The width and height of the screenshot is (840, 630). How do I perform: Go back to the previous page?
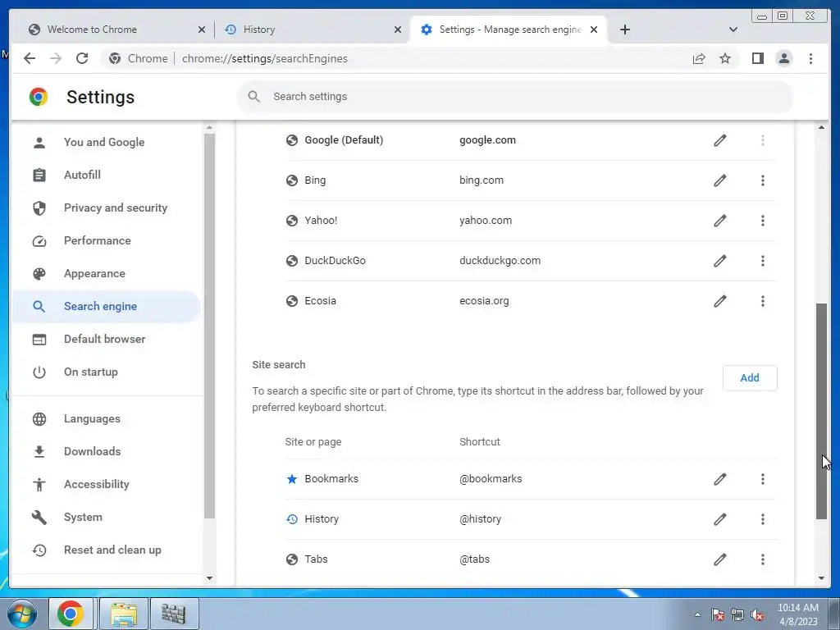30,58
